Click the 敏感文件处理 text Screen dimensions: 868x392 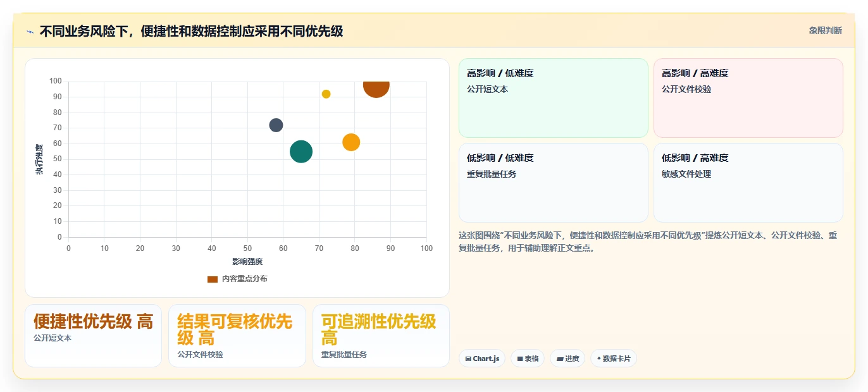[686, 174]
